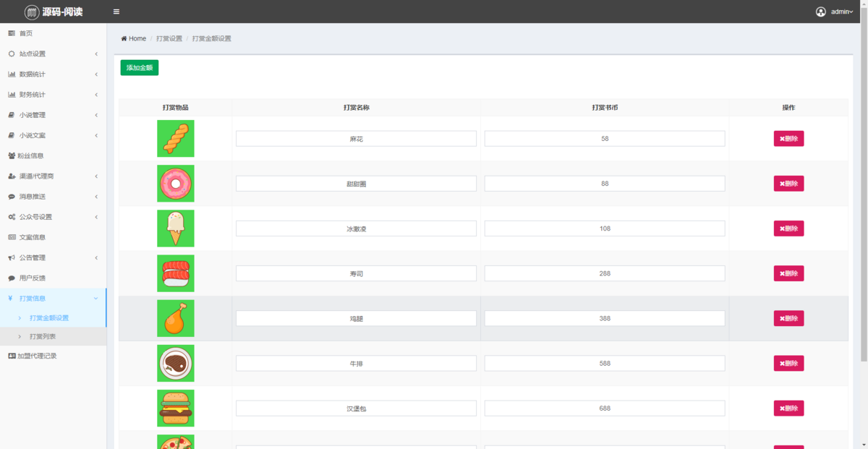The height and width of the screenshot is (449, 868).
Task: Expand the 小说文案 submenu chevron
Action: [x=96, y=135]
